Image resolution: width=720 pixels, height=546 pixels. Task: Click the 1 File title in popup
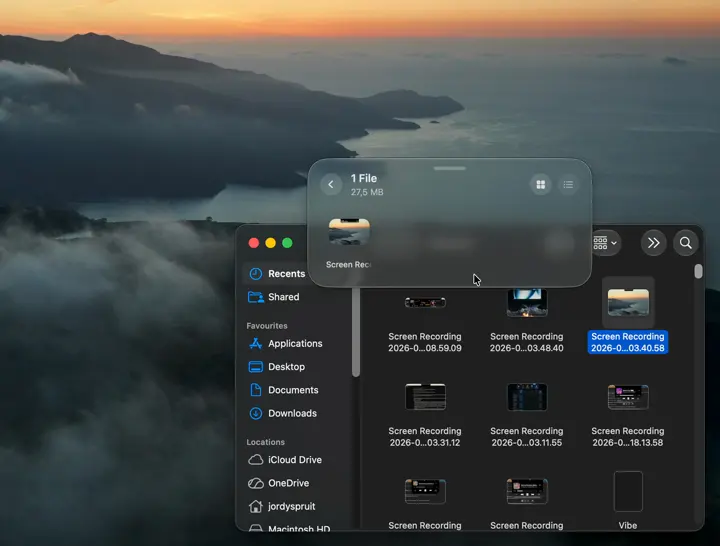(364, 178)
